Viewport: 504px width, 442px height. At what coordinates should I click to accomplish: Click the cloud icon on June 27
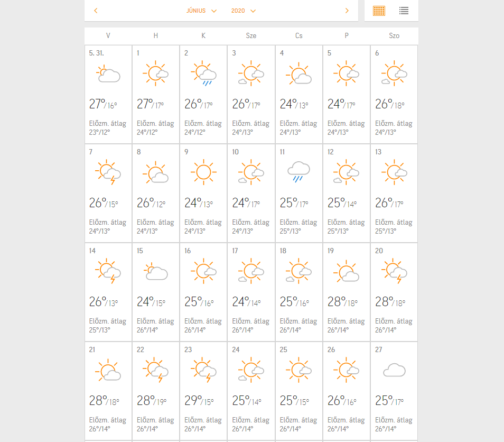[394, 370]
